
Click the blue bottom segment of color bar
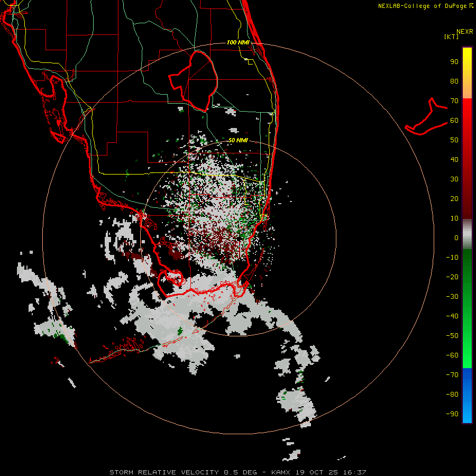point(467,395)
